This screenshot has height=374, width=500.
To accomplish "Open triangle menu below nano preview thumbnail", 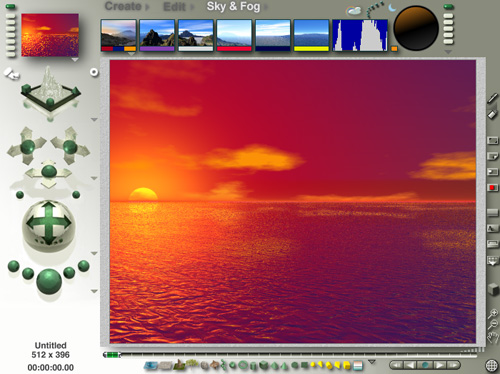I will (75, 60).
